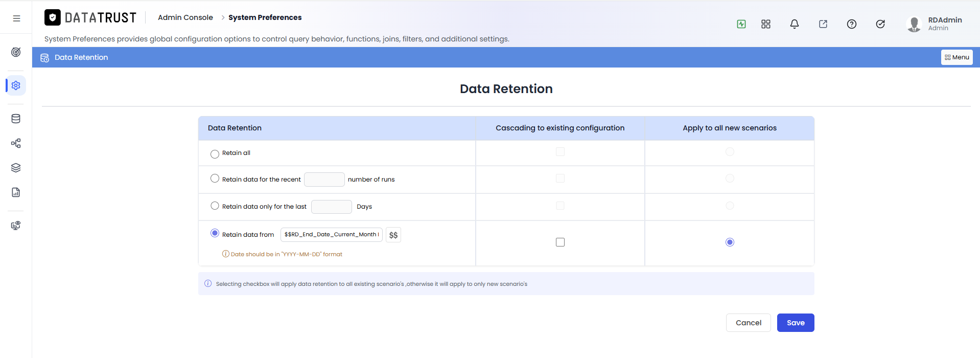Click the Data Retention header bar icon
Screen dimensions: 980x358
click(x=44, y=58)
